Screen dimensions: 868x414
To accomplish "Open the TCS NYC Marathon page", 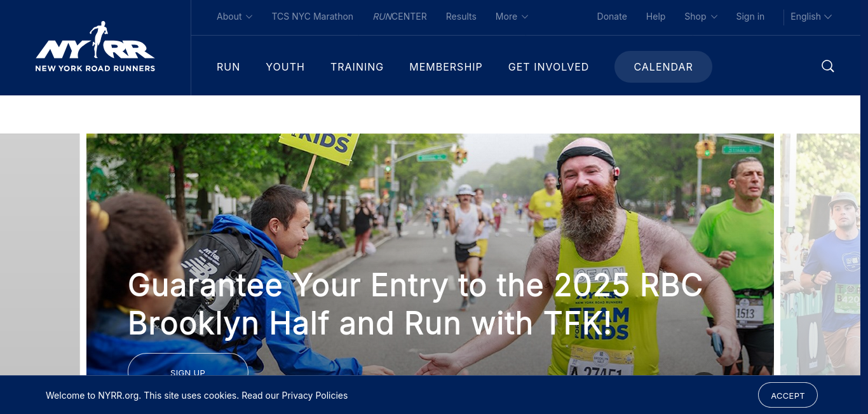I will tap(313, 17).
